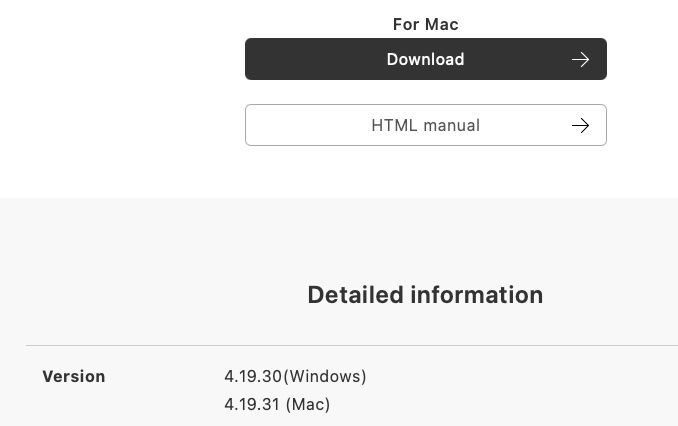The width and height of the screenshot is (678, 426).
Task: Click the "For Mac" heading
Action: [x=425, y=25]
